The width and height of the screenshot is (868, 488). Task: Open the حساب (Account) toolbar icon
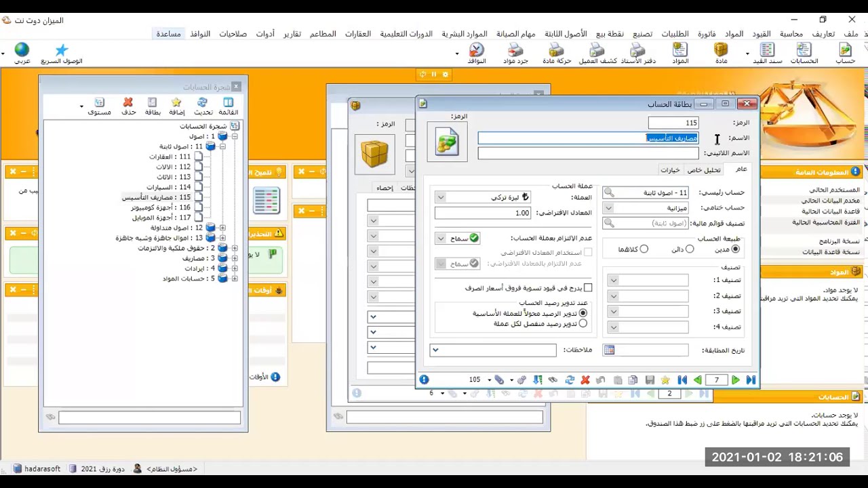(x=845, y=54)
